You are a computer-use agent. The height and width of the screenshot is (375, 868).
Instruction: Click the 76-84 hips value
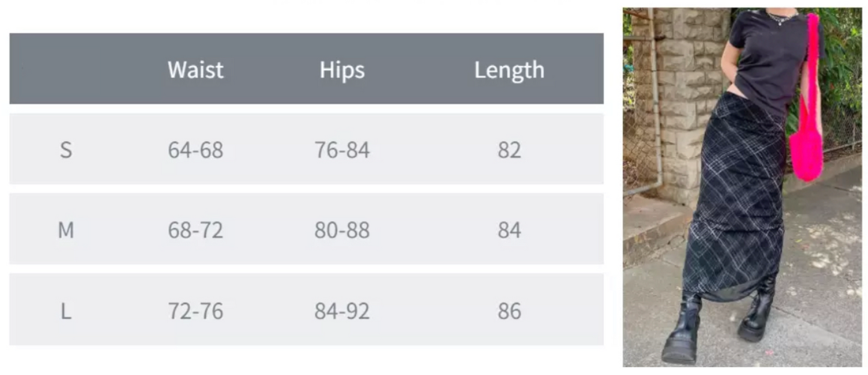click(342, 150)
